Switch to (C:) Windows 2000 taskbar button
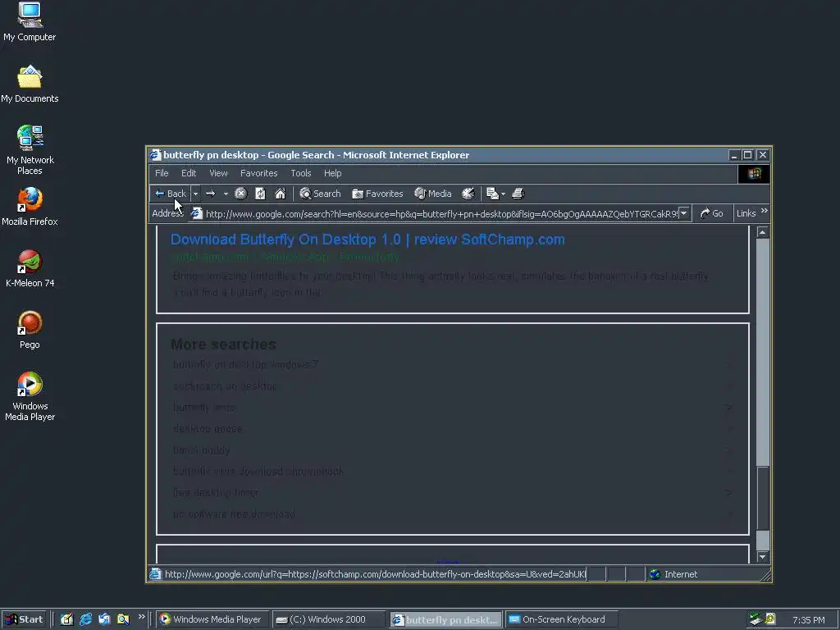This screenshot has height=630, width=840. [328, 619]
